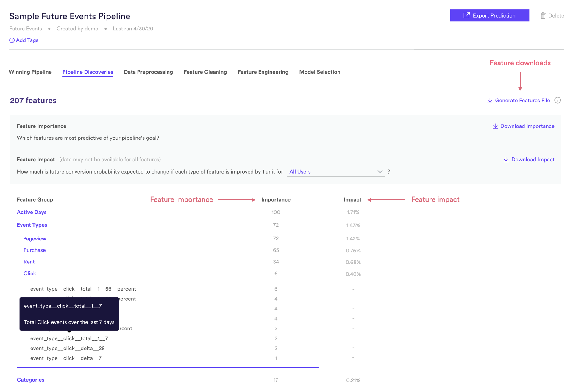
Task: Open the Winning Pipeline tab
Action: (x=30, y=72)
